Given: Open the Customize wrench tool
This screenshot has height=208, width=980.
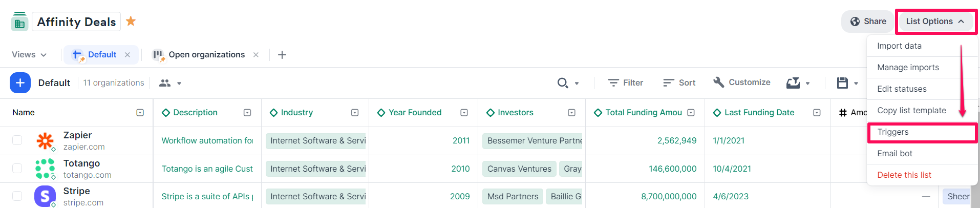Looking at the screenshot, I should point(742,82).
